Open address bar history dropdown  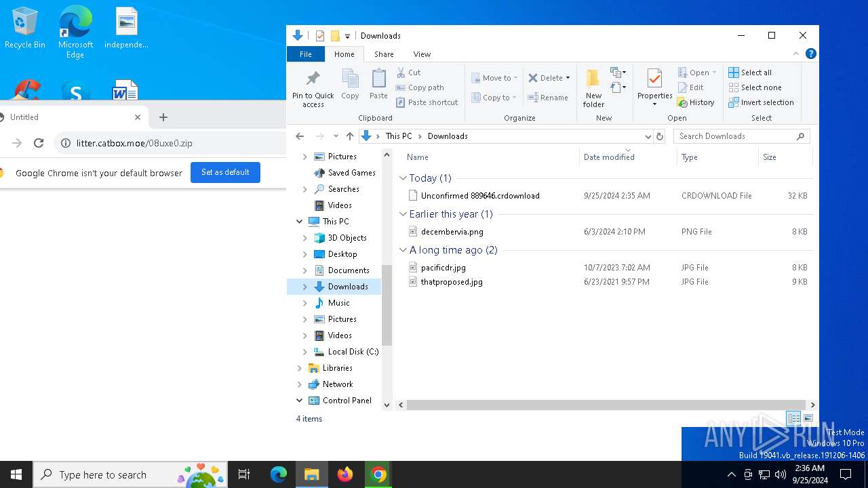tap(648, 136)
